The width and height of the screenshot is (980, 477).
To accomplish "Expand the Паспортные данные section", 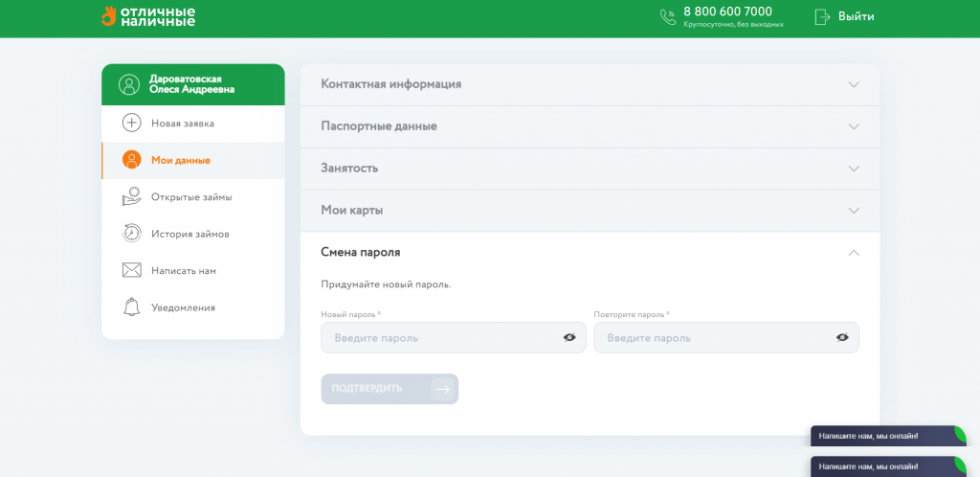I will click(590, 126).
